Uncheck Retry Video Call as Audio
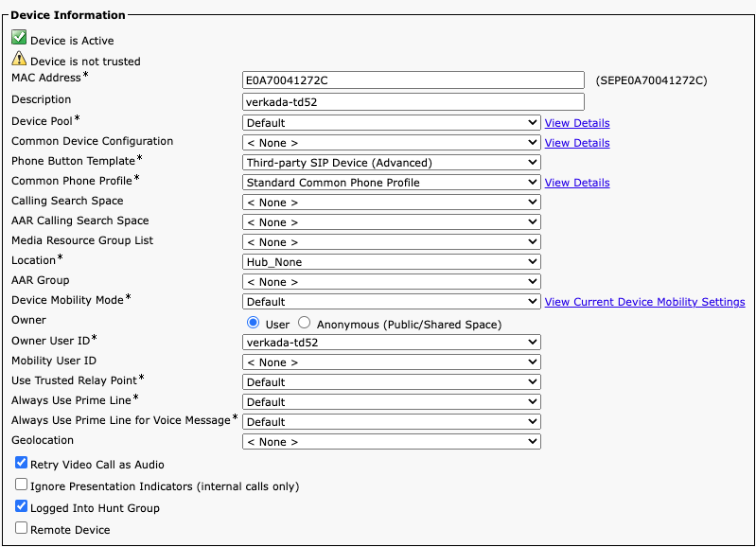Image resolution: width=756 pixels, height=547 pixels. coord(21,464)
